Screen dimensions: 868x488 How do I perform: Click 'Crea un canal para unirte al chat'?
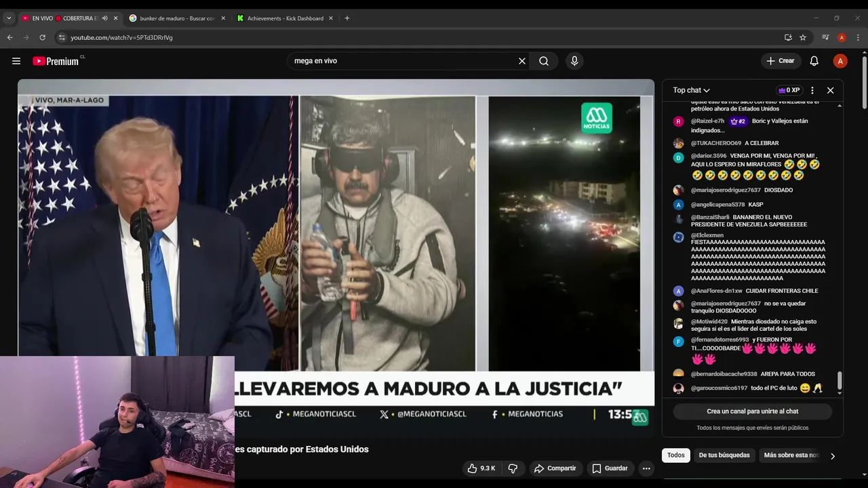point(753,411)
